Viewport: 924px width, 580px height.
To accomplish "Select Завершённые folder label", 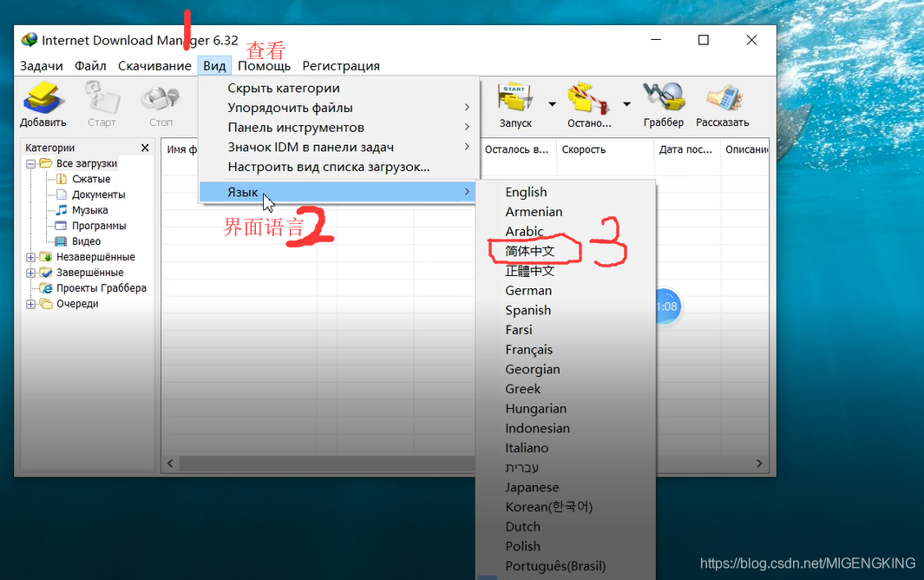I will tap(89, 273).
